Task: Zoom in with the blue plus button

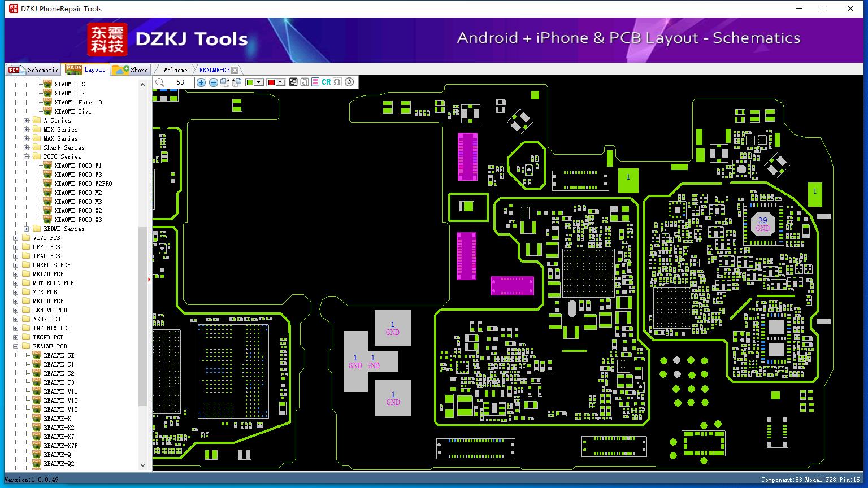Action: pyautogui.click(x=201, y=82)
